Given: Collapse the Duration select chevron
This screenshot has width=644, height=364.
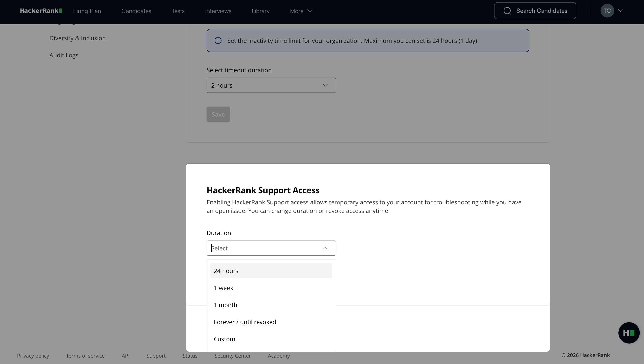Looking at the screenshot, I should (x=325, y=248).
